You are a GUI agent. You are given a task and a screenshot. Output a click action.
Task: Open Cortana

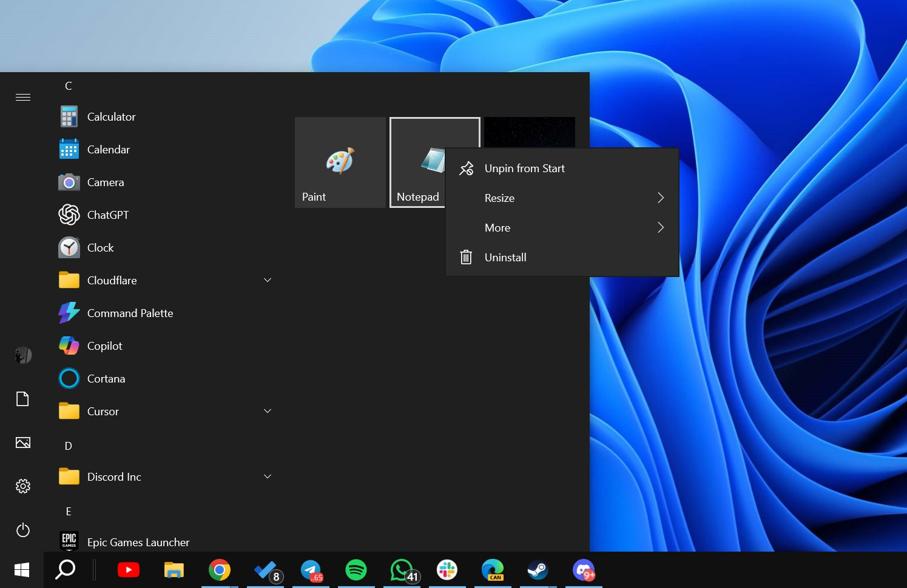click(x=106, y=378)
